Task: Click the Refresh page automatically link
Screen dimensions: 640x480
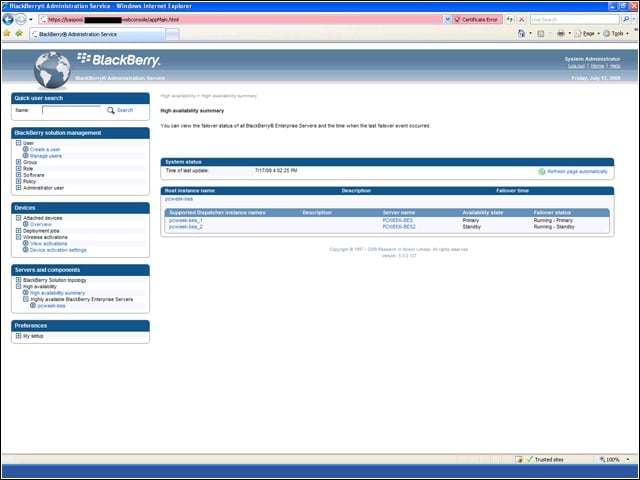Action: pyautogui.click(x=578, y=171)
